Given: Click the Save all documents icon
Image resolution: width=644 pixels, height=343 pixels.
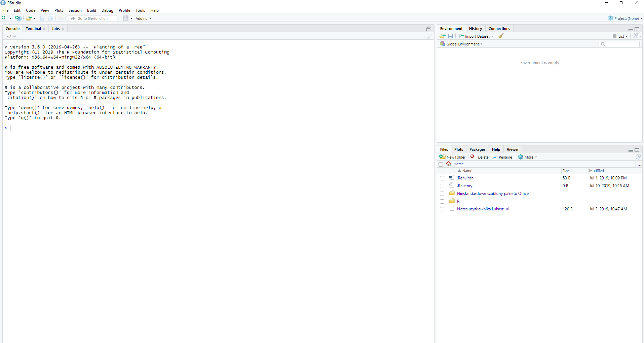Looking at the screenshot, I should coord(50,18).
